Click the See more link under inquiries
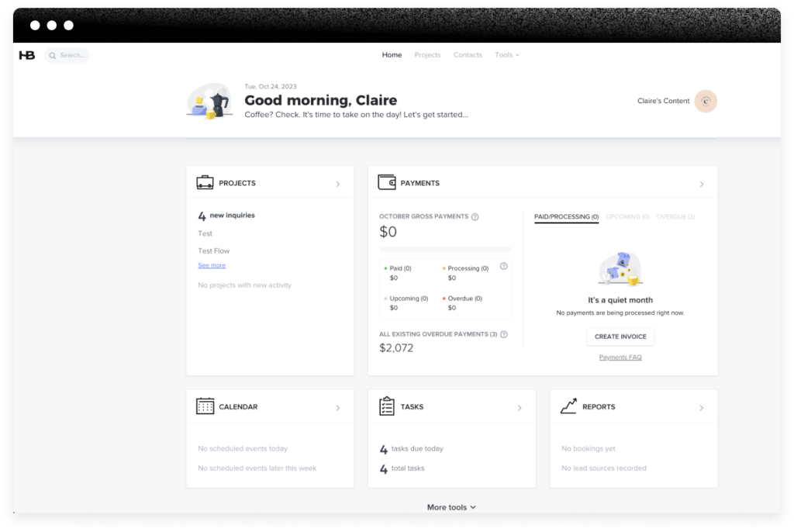This screenshot has width=794, height=532. coord(212,265)
